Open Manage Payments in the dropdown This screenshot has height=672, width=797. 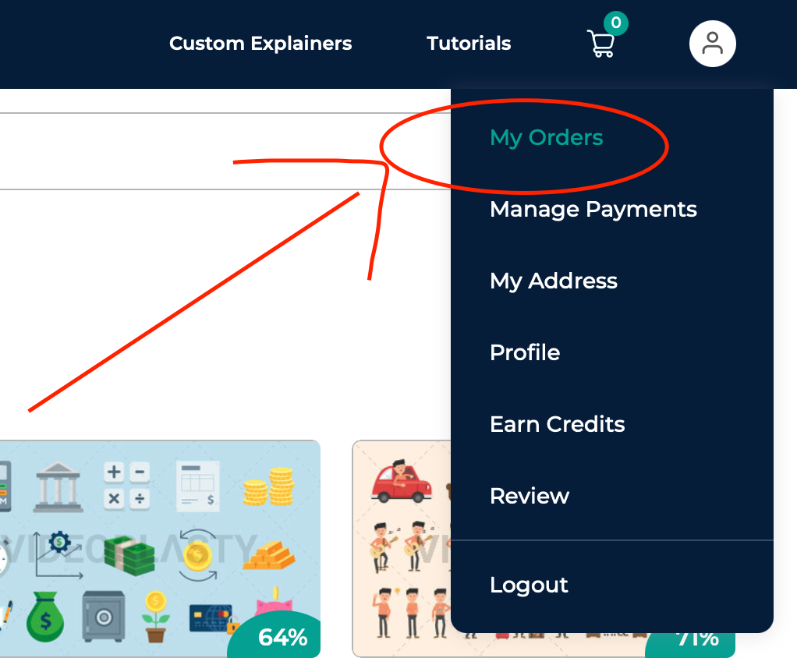click(593, 209)
